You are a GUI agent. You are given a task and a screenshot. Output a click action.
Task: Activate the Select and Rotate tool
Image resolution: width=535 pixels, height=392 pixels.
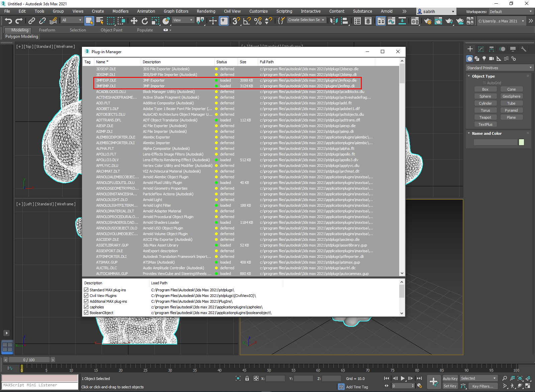pyautogui.click(x=145, y=21)
